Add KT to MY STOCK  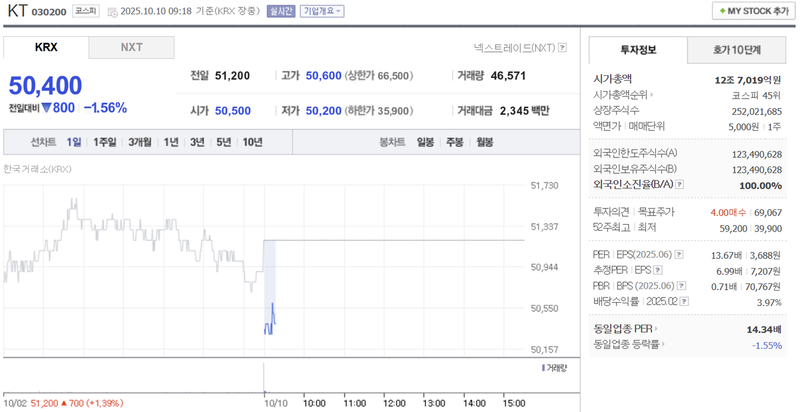pos(752,11)
